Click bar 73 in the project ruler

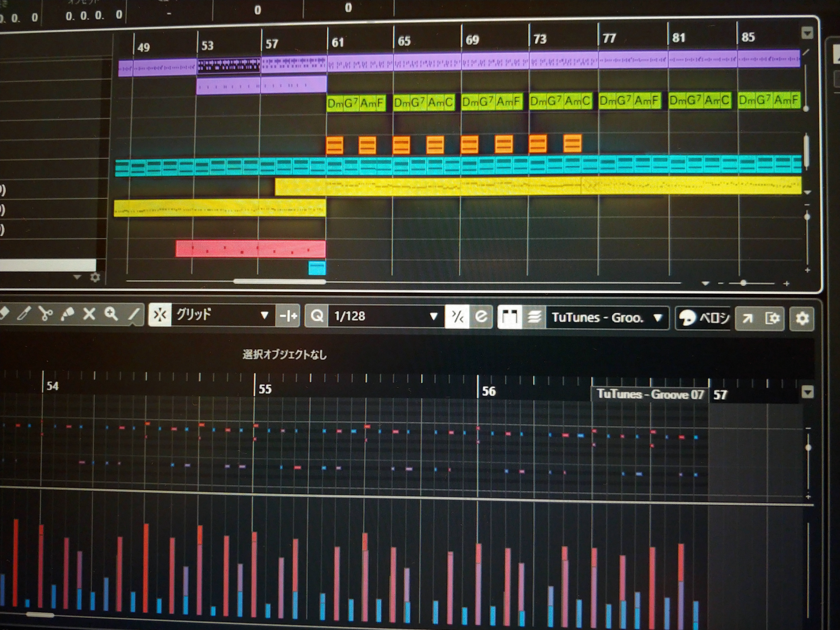coord(540,39)
